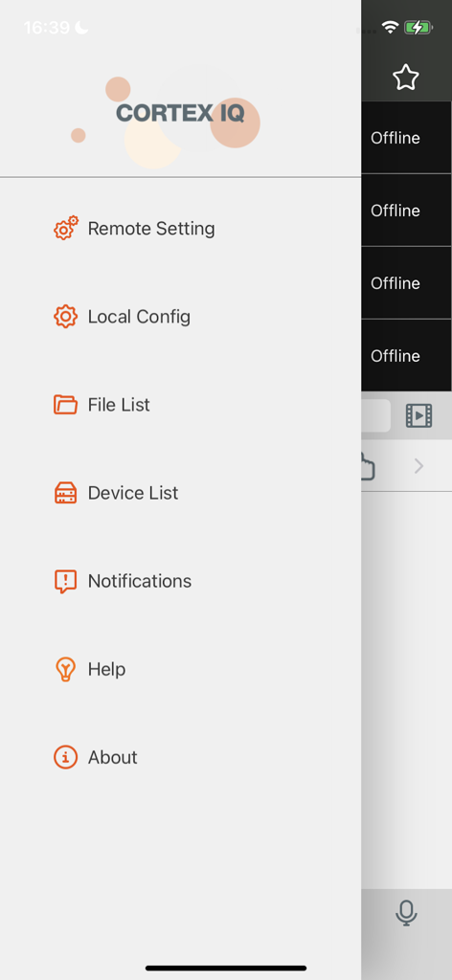Tap the About label
The image size is (452, 980).
coord(113,758)
